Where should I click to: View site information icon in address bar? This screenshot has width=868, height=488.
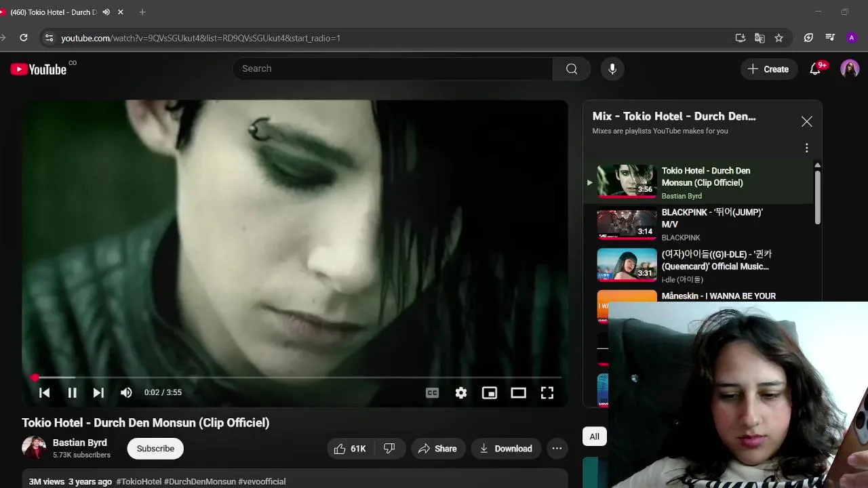48,38
